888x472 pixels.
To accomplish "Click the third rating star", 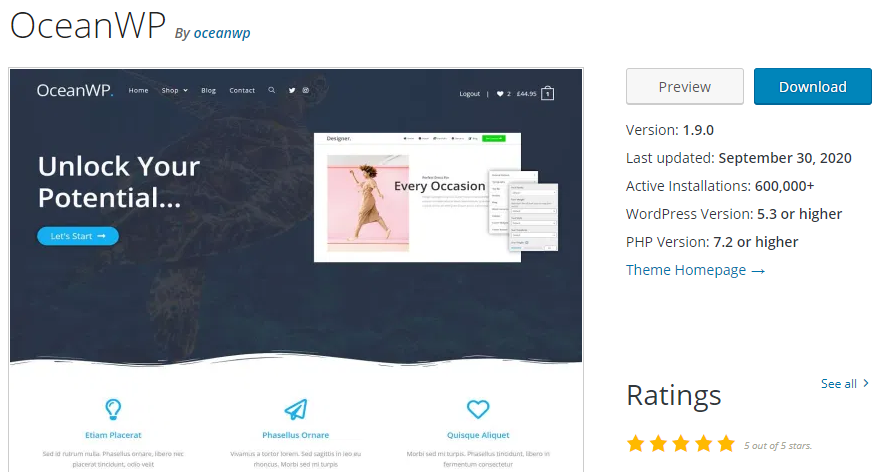I will (681, 443).
